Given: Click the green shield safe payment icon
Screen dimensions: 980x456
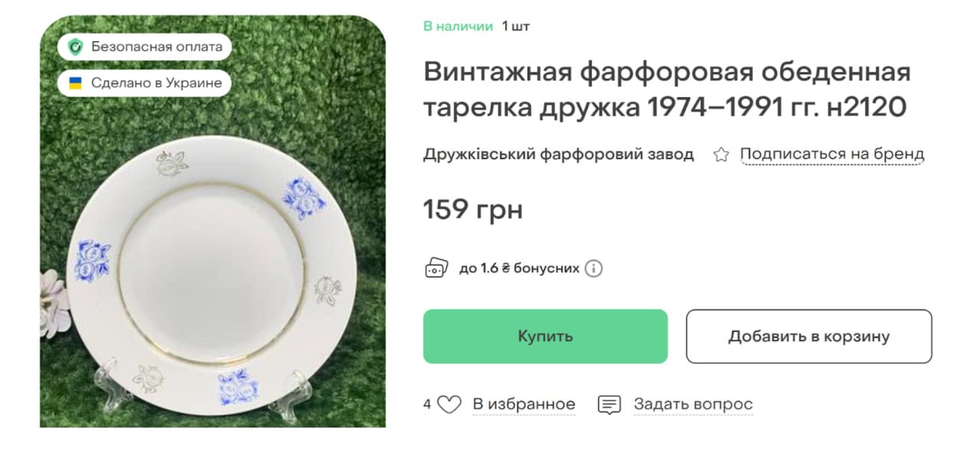Looking at the screenshot, I should tap(75, 47).
